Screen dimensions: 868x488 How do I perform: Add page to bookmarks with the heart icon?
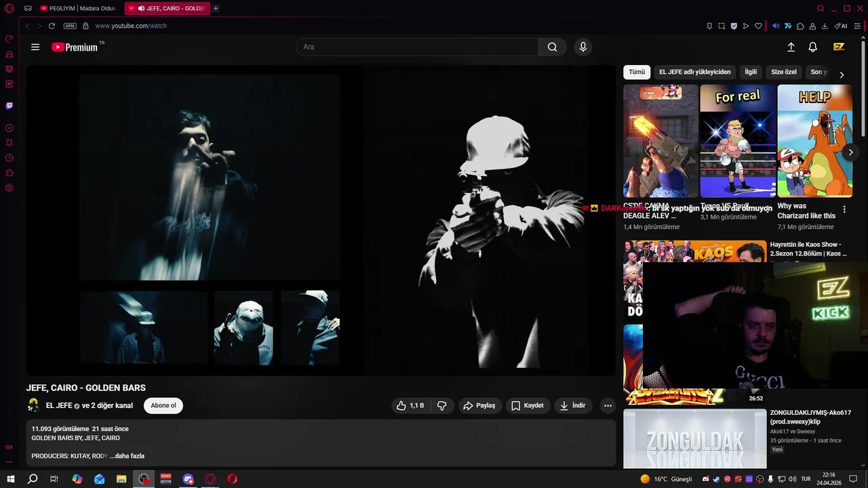758,26
